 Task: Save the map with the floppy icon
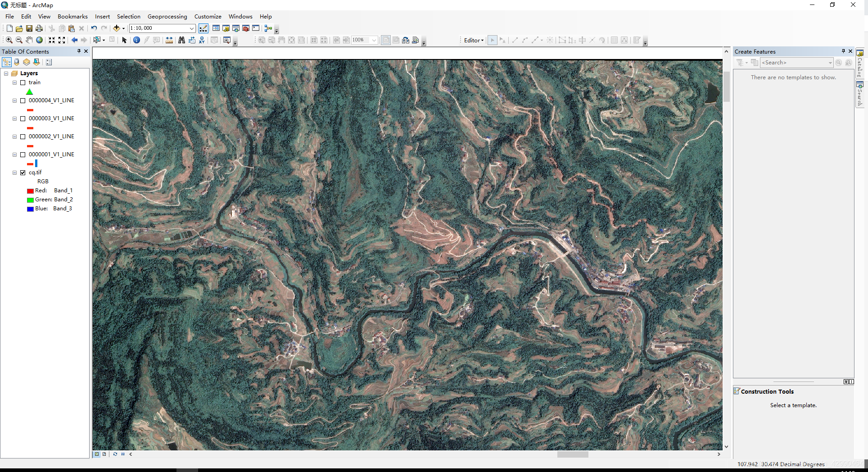[x=29, y=28]
